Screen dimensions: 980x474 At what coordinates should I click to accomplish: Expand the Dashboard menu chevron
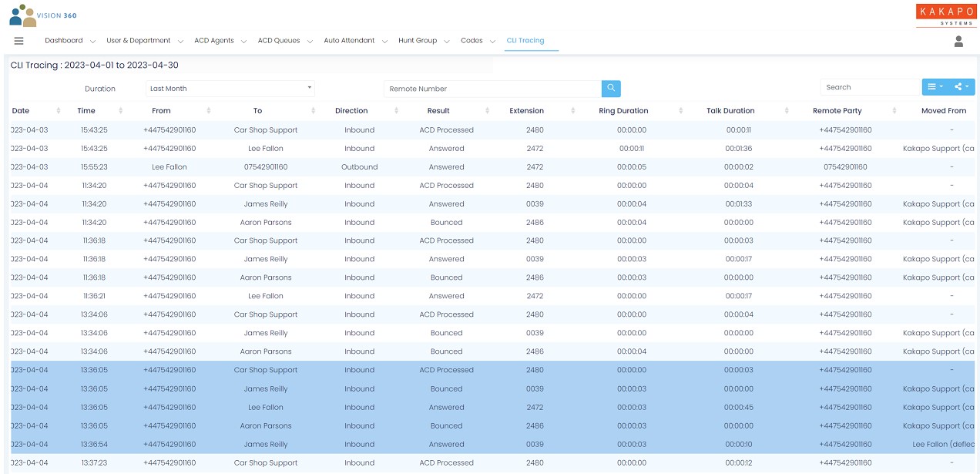point(92,42)
